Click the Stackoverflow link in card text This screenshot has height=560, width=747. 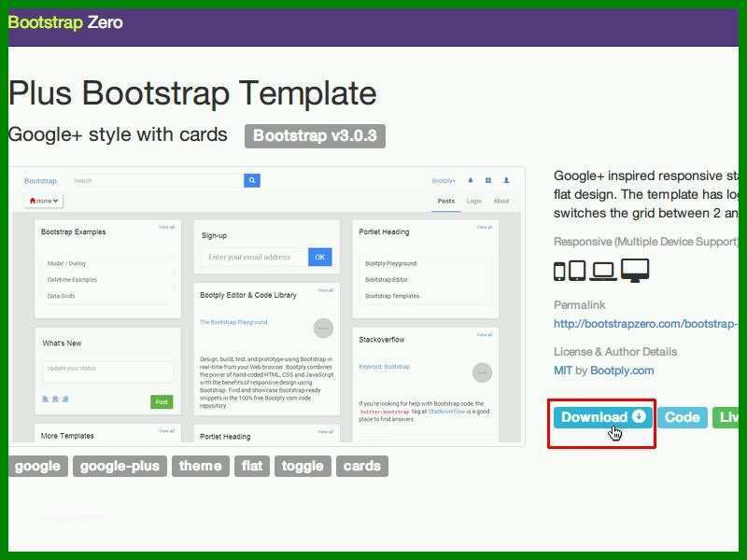pos(446,412)
